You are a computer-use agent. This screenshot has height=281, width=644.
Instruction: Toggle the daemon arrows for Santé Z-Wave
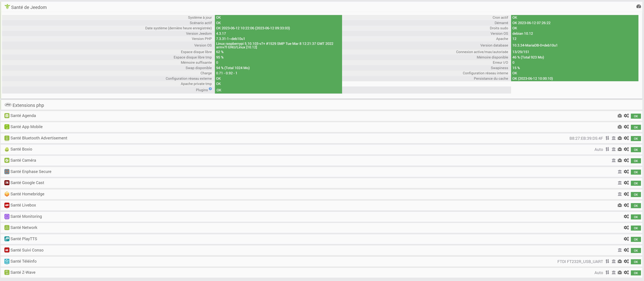point(608,273)
